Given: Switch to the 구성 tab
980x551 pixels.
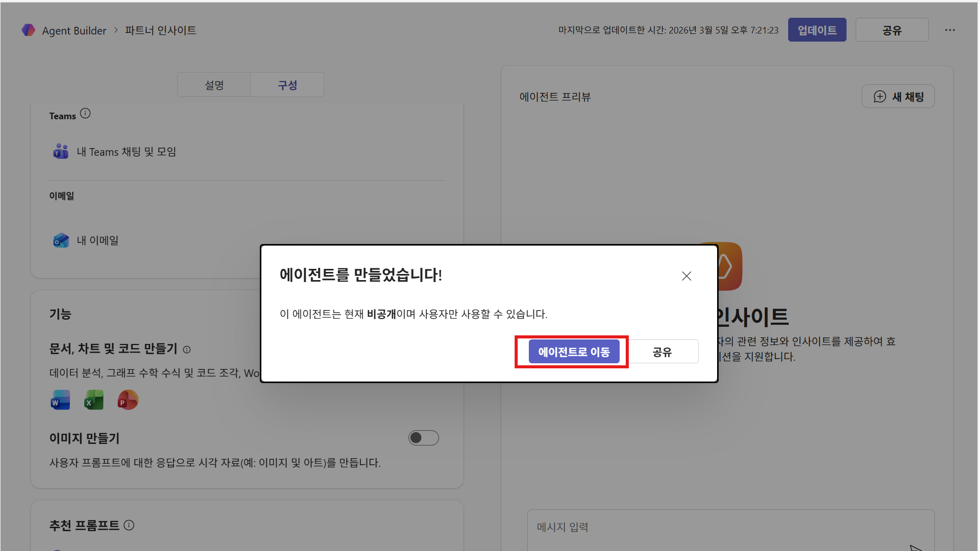Looking at the screenshot, I should click(287, 85).
